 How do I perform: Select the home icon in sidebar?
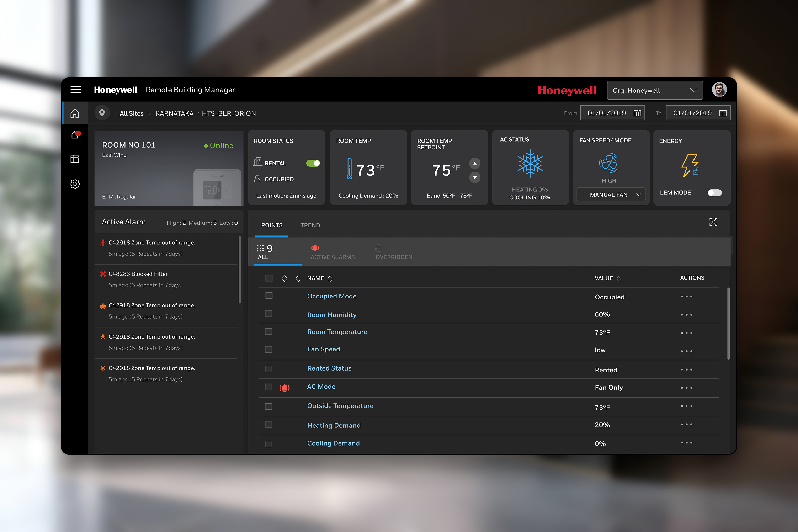pyautogui.click(x=75, y=113)
